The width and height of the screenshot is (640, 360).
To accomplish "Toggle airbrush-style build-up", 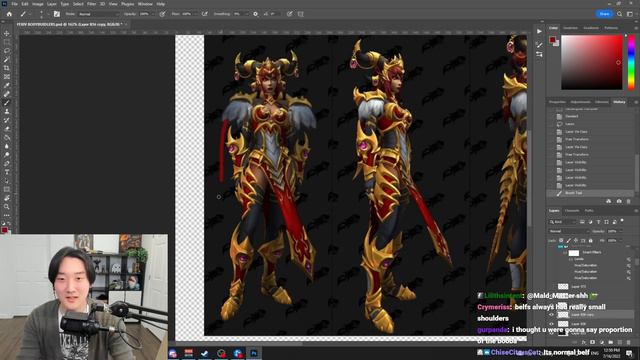I will [x=205, y=14].
